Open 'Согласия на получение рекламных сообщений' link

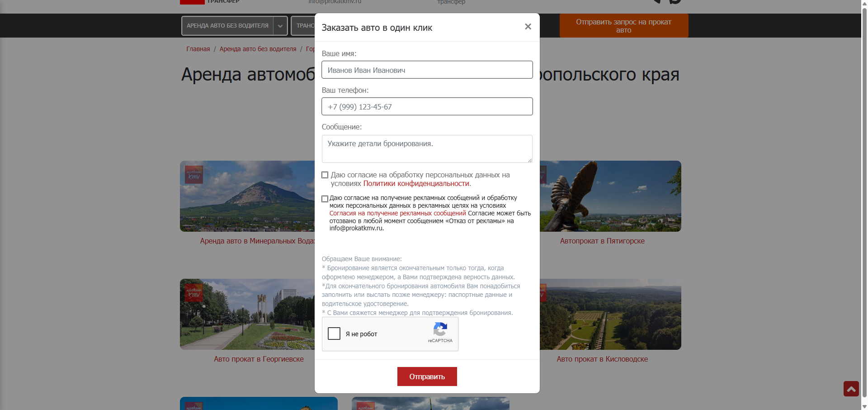397,213
